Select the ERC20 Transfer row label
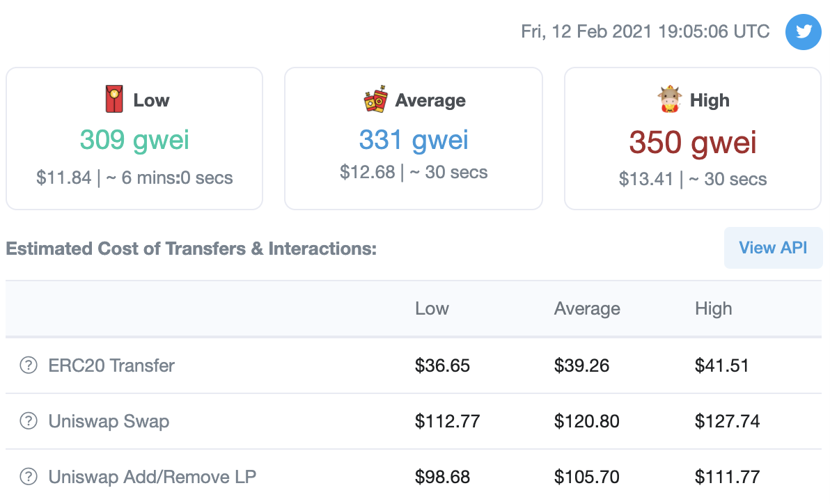The width and height of the screenshot is (830, 504). [111, 365]
